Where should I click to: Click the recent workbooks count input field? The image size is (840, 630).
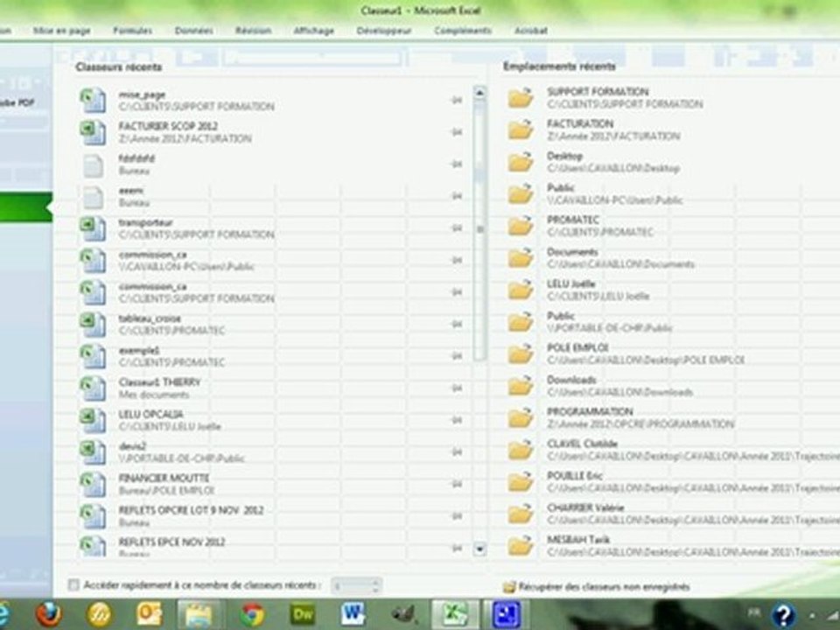coord(351,586)
